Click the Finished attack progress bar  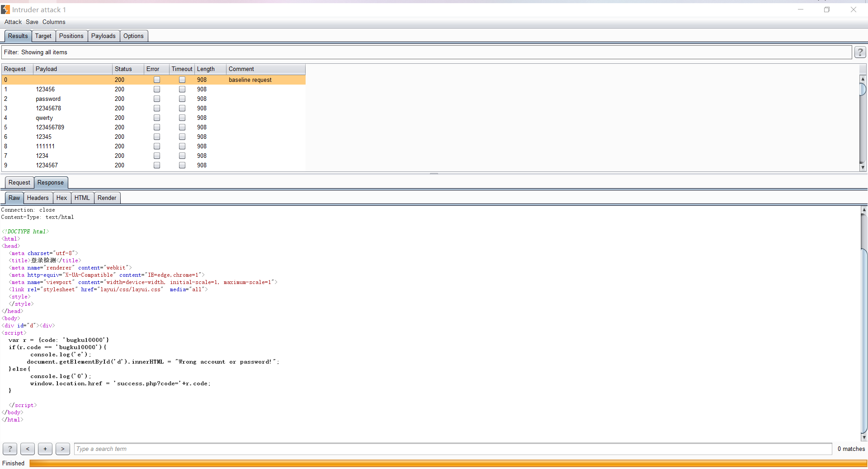[x=448, y=463]
